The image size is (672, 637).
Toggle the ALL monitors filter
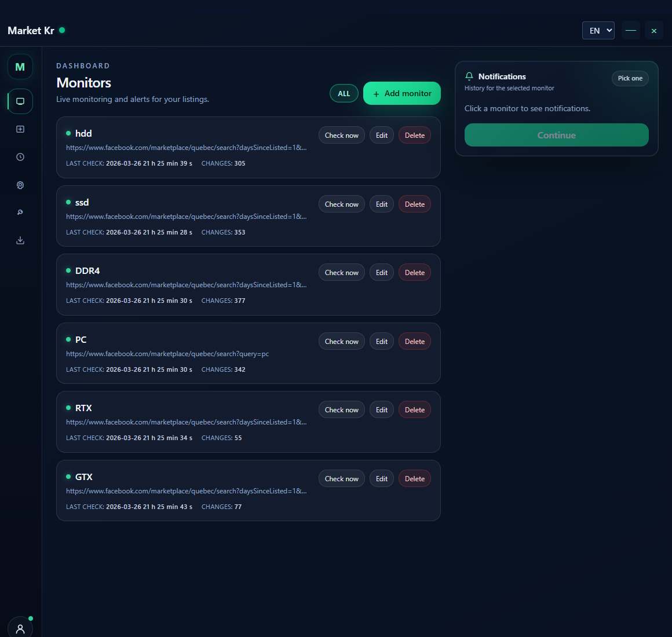(x=344, y=93)
